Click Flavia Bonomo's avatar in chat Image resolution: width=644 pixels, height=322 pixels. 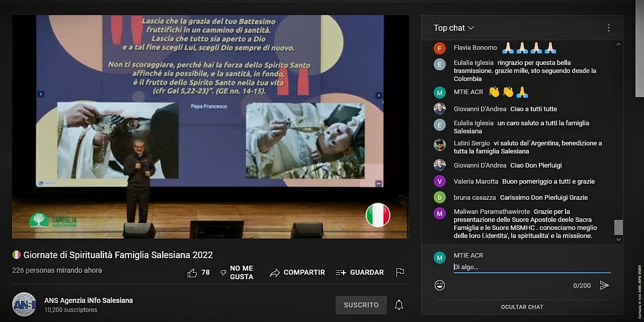(x=440, y=48)
